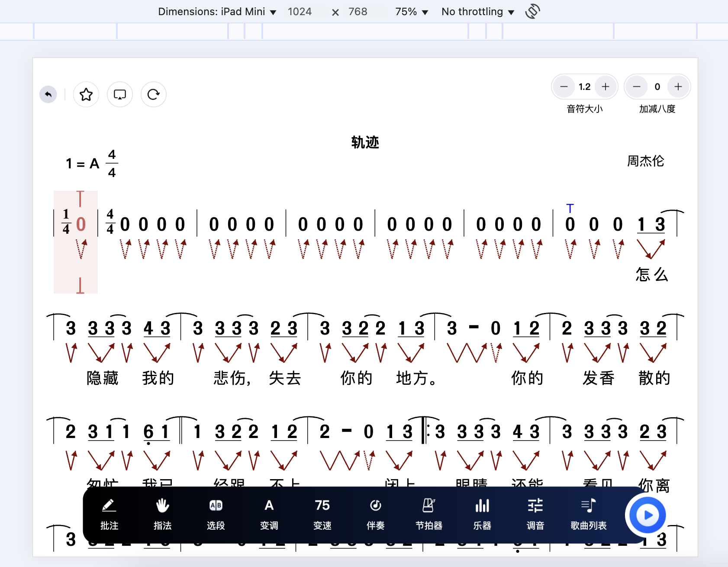Open the 批注 annotation tool

point(109,515)
